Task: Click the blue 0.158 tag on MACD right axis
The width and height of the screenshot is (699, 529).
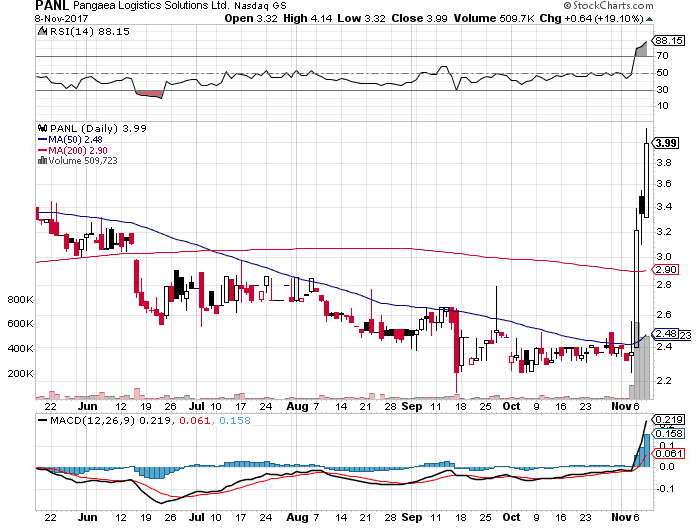Action: [x=668, y=434]
